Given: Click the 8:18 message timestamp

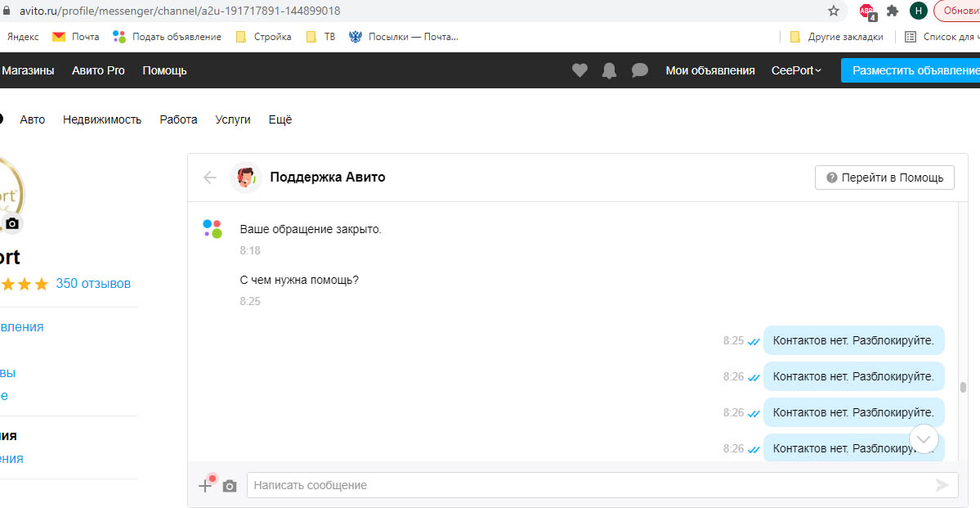Looking at the screenshot, I should (250, 251).
